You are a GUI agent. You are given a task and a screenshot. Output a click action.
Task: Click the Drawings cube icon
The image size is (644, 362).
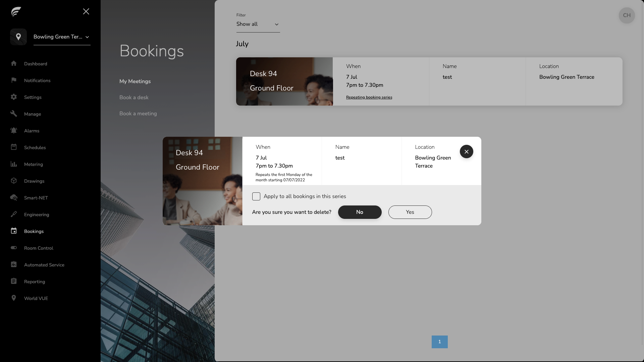point(14,181)
